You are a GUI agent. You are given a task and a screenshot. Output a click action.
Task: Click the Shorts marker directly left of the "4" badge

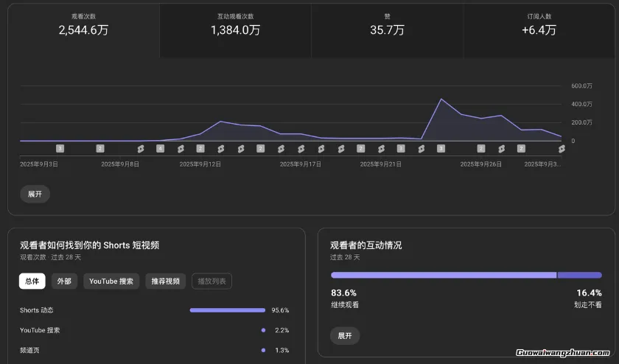point(141,149)
